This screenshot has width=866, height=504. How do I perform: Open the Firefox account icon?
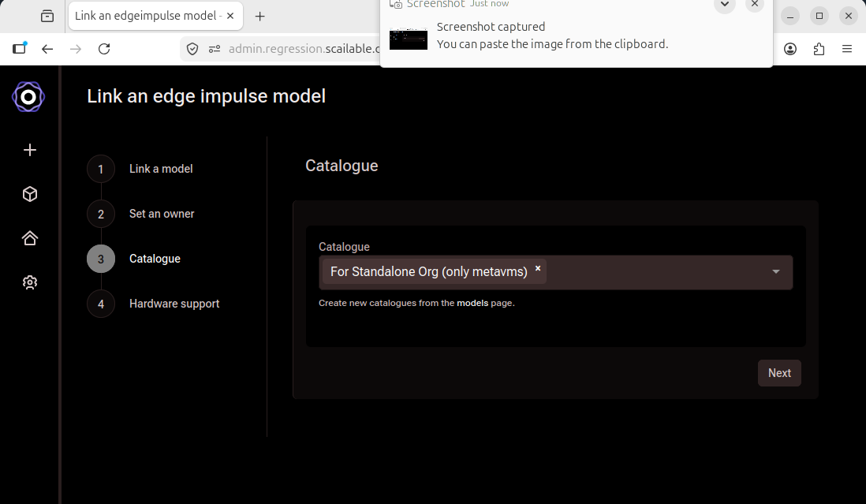(x=790, y=49)
